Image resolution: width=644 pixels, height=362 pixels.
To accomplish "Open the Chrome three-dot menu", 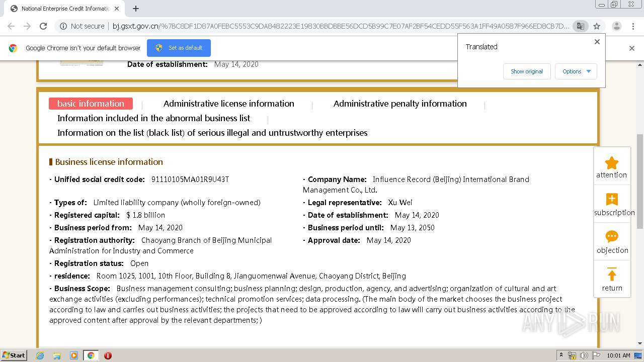I will pos(632,26).
